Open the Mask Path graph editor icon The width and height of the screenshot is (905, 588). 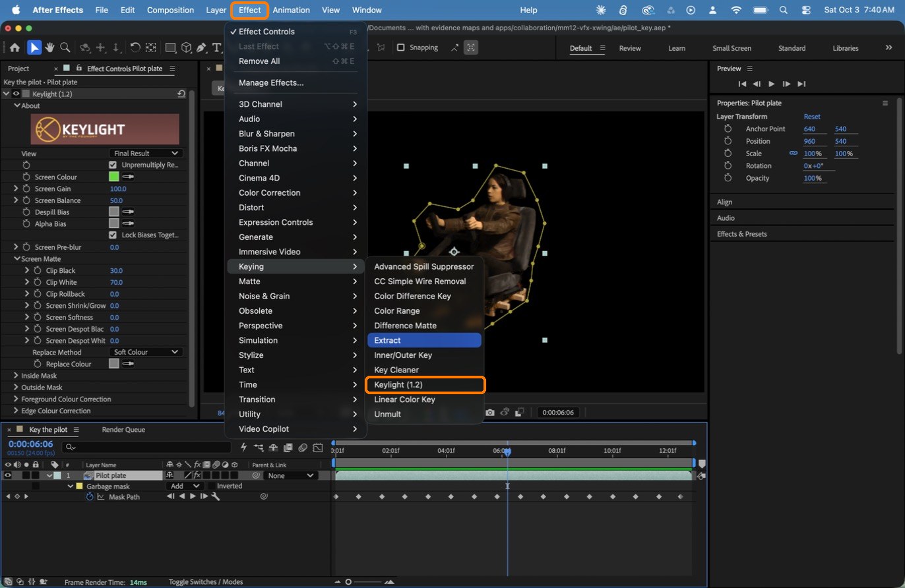[x=101, y=497]
